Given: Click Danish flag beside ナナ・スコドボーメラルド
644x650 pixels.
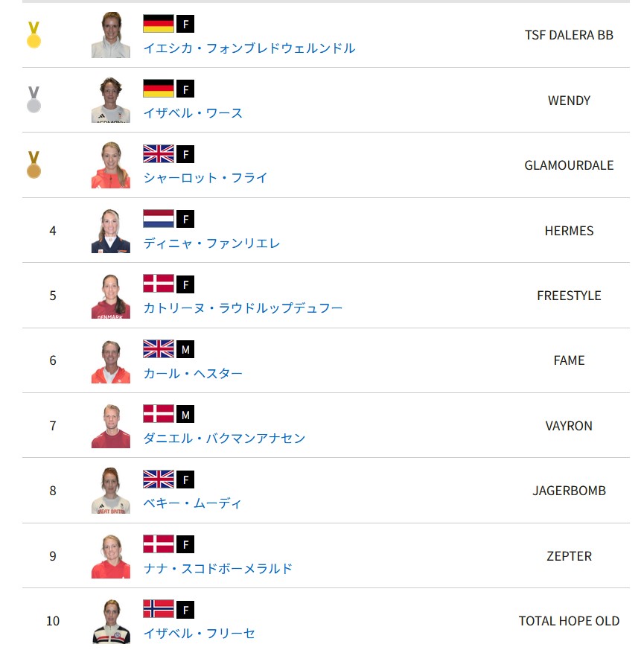Looking at the screenshot, I should tap(159, 544).
